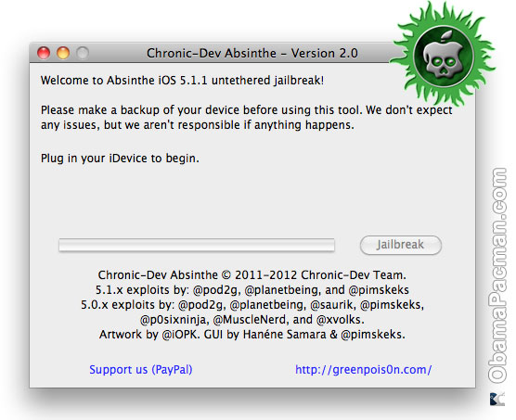Click the Absinthe green skull logo

click(x=443, y=56)
